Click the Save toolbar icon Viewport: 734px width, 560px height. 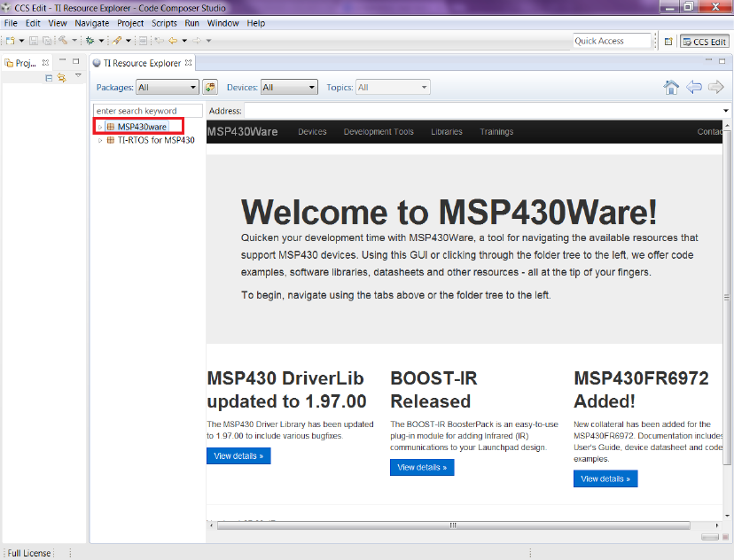pos(34,41)
